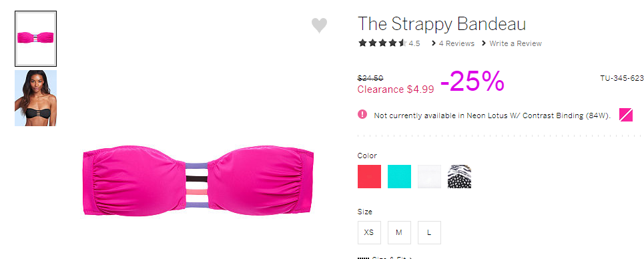Pick the aqua color swatch
This screenshot has width=644, height=259.
click(399, 176)
